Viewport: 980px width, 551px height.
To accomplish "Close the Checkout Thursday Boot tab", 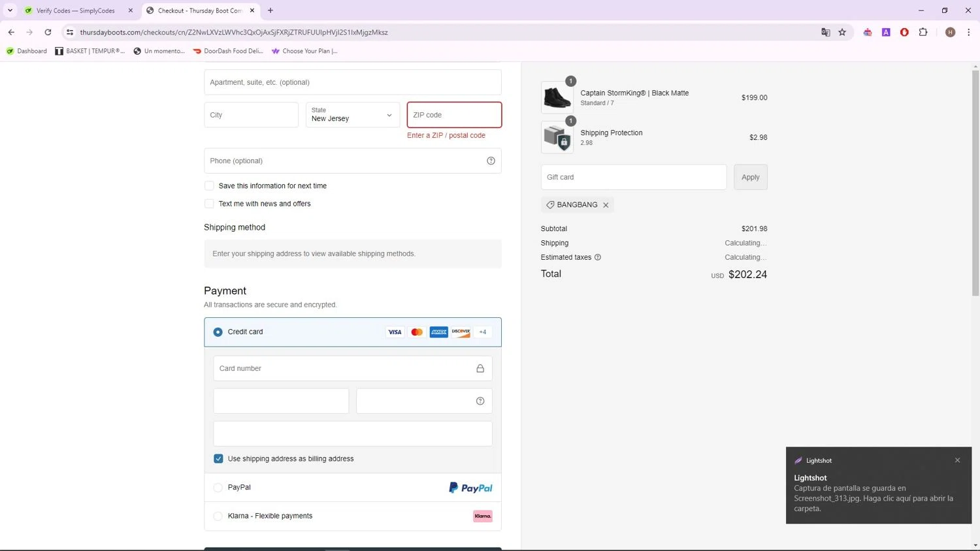I will pyautogui.click(x=252, y=10).
